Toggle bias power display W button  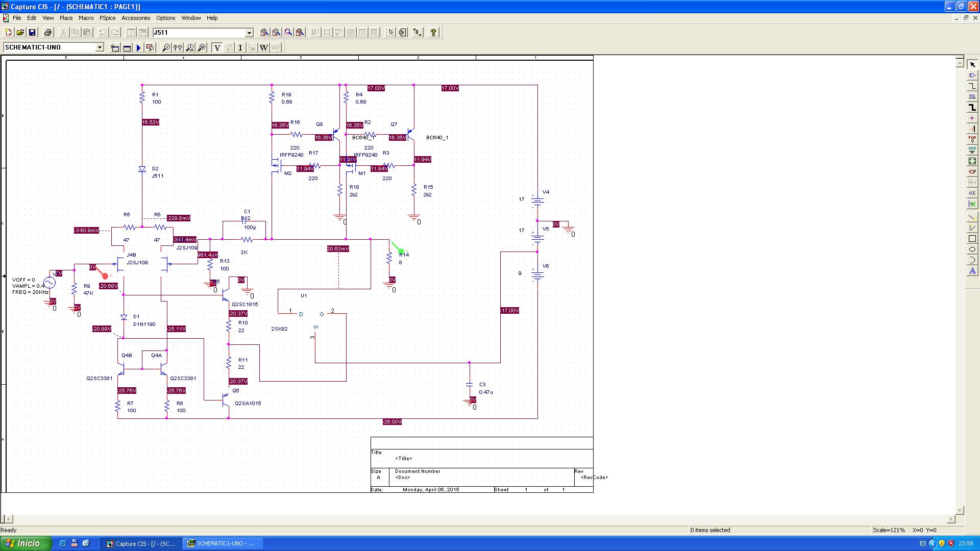point(264,47)
